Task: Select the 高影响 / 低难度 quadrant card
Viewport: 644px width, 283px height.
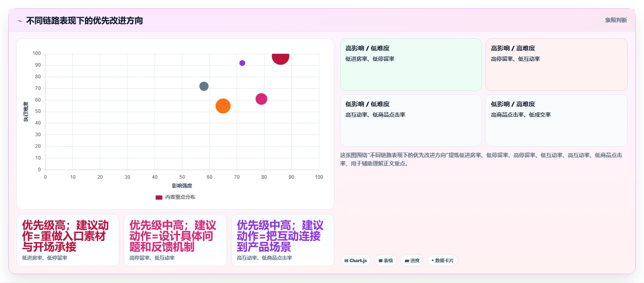Action: [411, 65]
